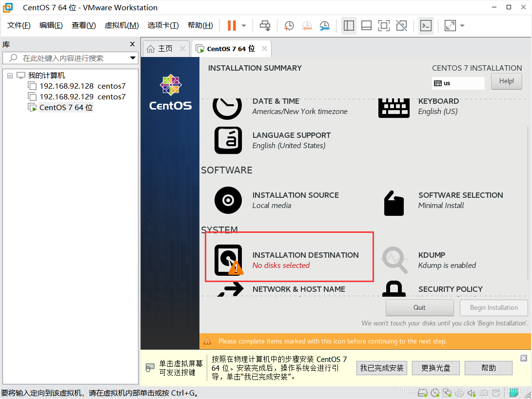The image size is (532, 399).
Task: Open the library search filter dropdown
Action: [133, 58]
